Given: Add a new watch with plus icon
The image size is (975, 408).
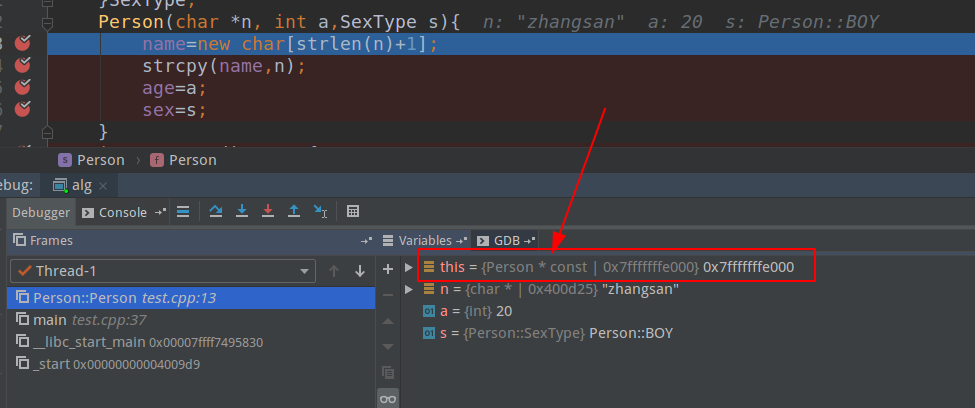Looking at the screenshot, I should [388, 269].
